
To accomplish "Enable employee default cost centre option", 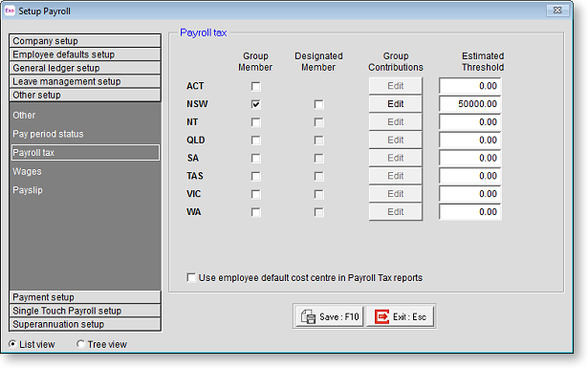I will click(x=191, y=278).
